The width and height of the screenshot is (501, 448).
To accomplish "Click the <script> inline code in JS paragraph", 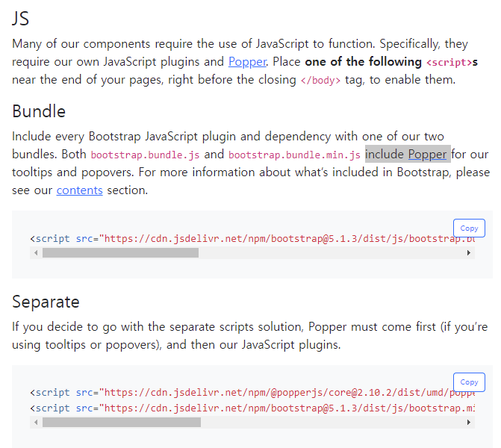I will [449, 62].
